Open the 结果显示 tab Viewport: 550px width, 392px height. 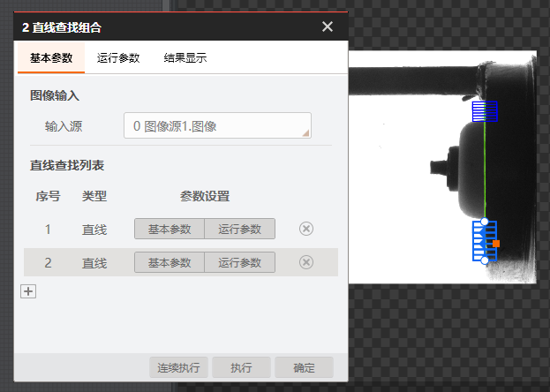(185, 58)
